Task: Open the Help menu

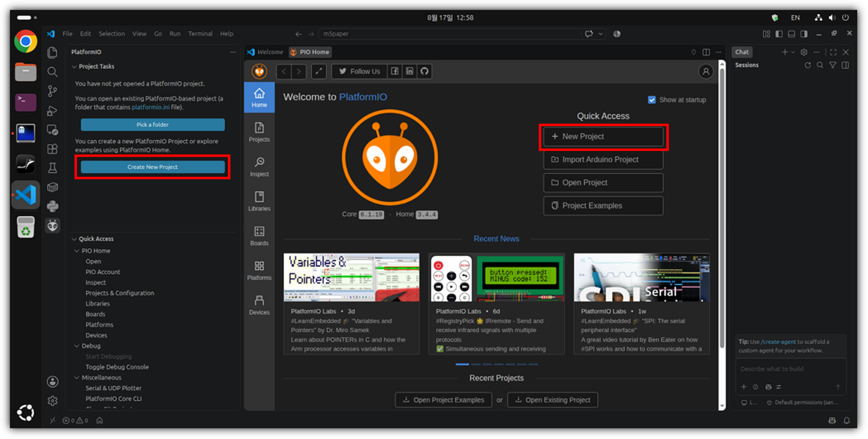Action: 227,34
